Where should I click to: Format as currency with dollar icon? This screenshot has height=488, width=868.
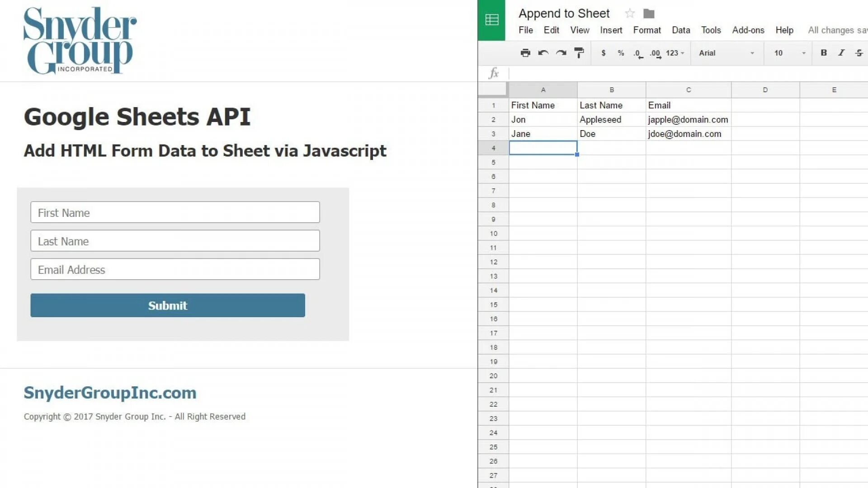(x=603, y=53)
